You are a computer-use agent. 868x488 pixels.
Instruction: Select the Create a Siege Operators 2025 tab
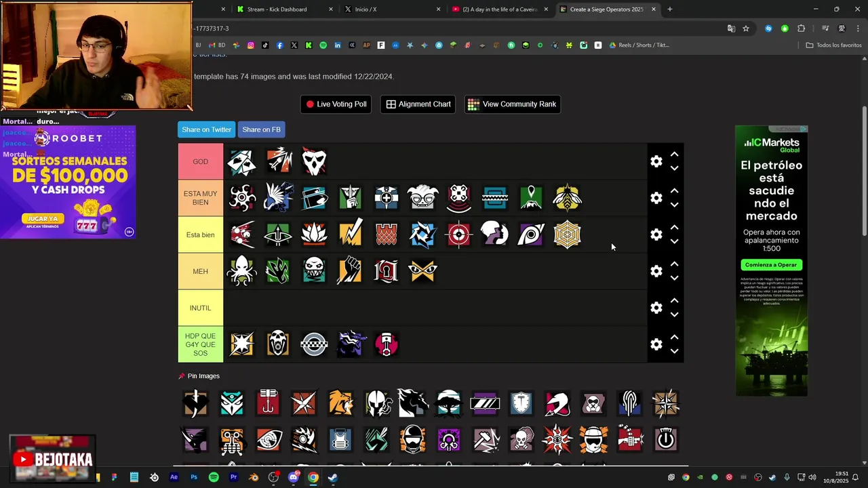coord(606,9)
